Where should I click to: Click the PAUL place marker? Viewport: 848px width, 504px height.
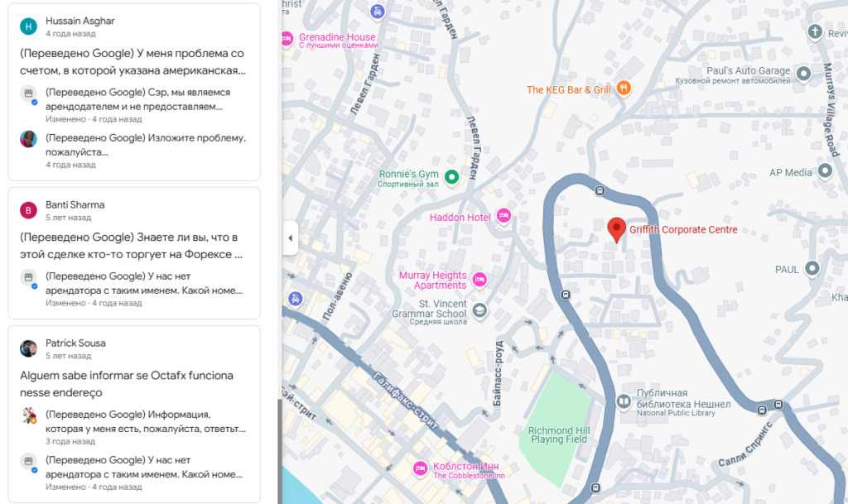(x=812, y=268)
